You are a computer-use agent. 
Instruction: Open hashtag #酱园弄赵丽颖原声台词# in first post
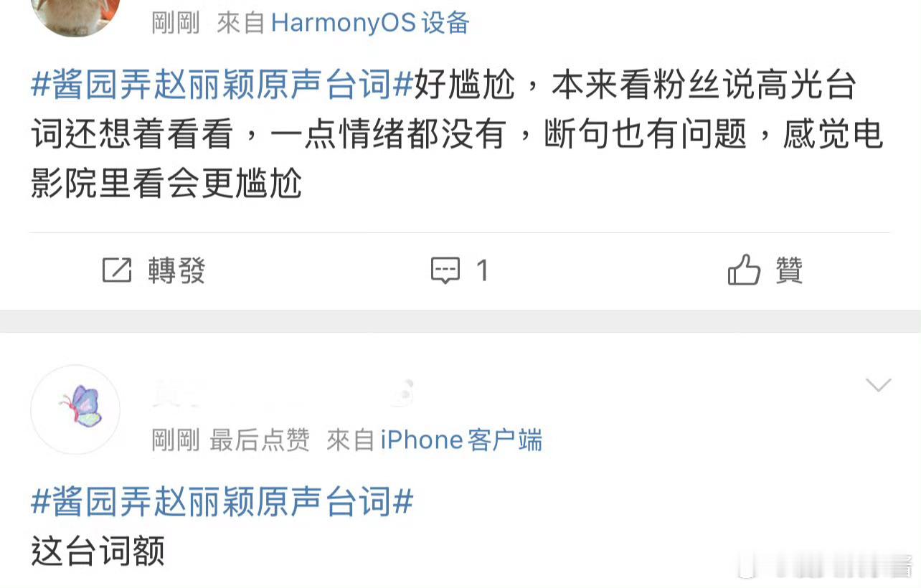pos(222,85)
